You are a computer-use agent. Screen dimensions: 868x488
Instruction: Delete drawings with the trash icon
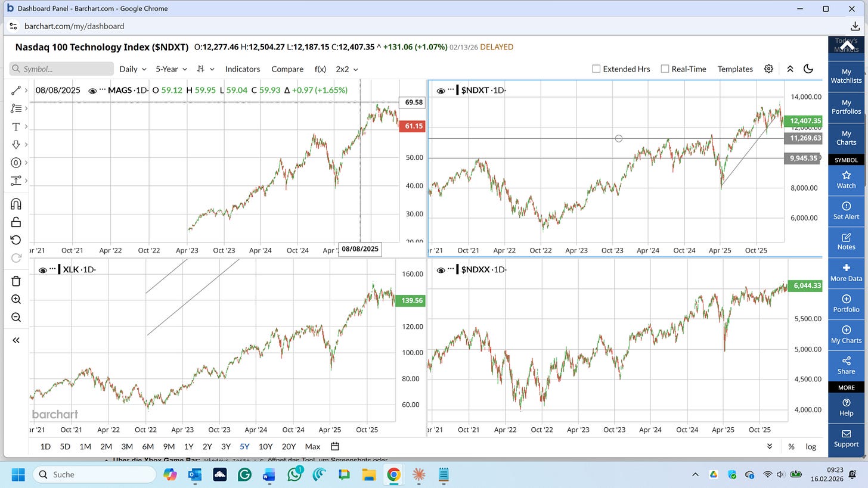click(16, 281)
